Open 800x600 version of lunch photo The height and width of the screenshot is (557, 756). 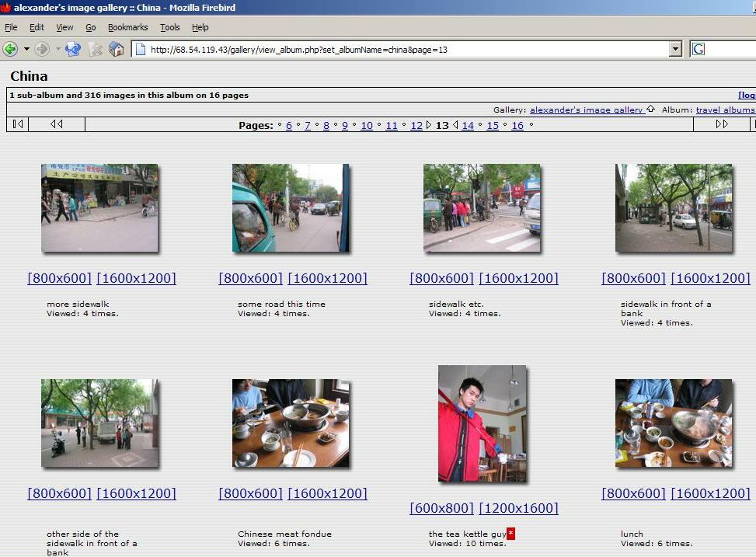tap(633, 493)
